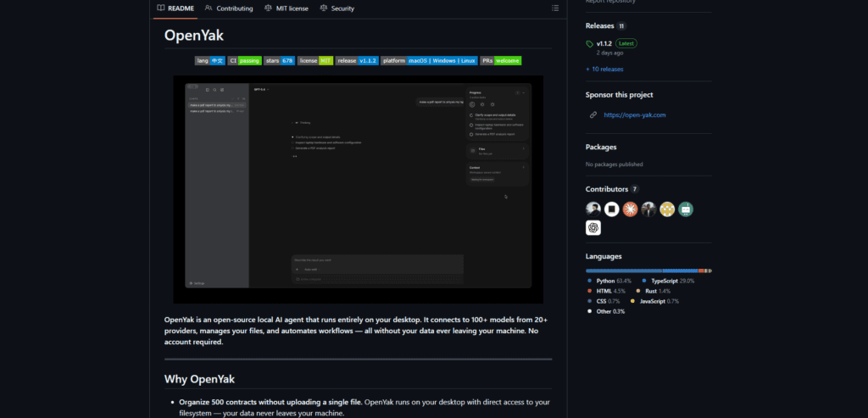Click the contributors count badge 7
Screen dimensions: 868x418
(x=635, y=189)
